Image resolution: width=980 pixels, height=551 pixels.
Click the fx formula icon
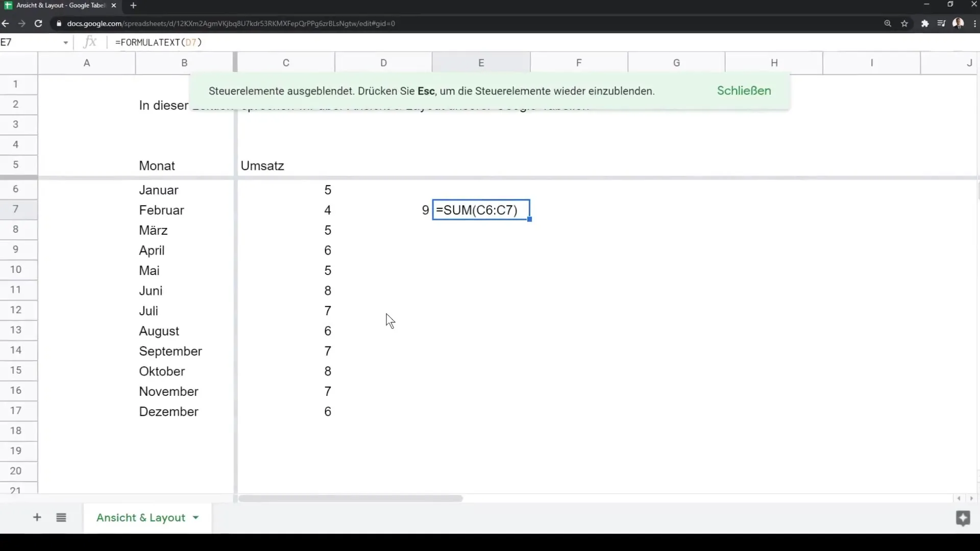click(90, 42)
